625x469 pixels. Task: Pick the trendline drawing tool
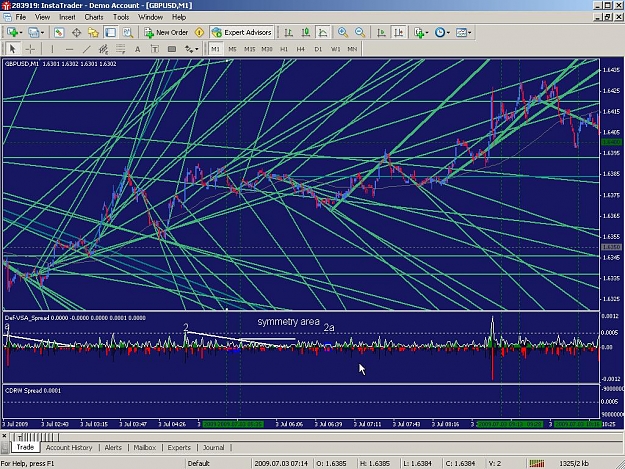pyautogui.click(x=86, y=49)
